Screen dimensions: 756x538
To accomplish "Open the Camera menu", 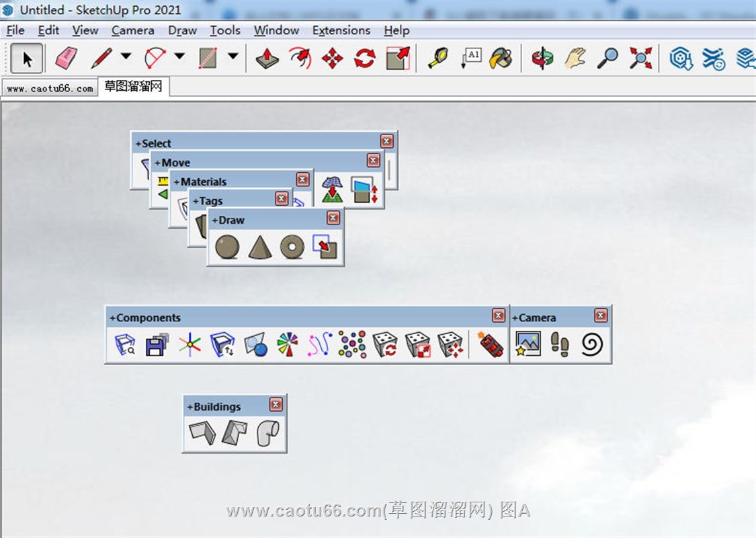I will (x=132, y=30).
